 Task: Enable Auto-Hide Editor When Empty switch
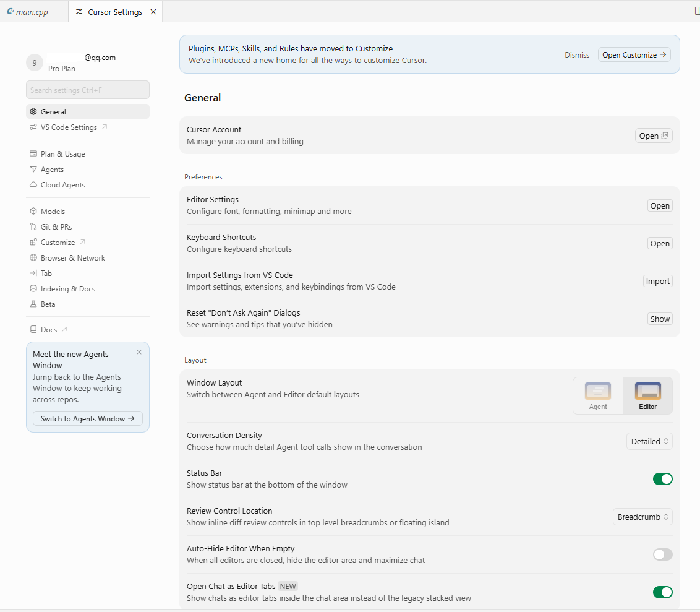pos(662,554)
